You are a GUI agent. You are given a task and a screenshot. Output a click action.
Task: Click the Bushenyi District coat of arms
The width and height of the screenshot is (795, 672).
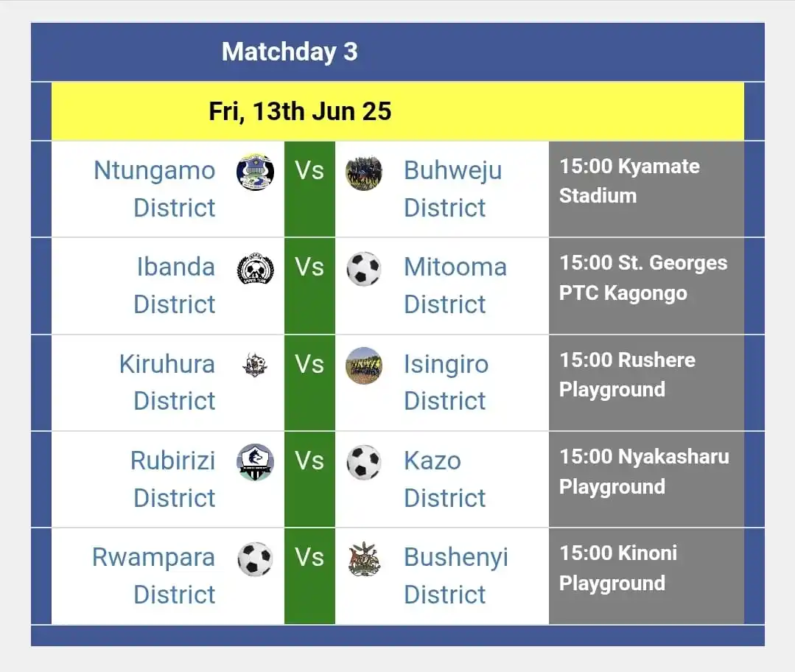click(364, 559)
